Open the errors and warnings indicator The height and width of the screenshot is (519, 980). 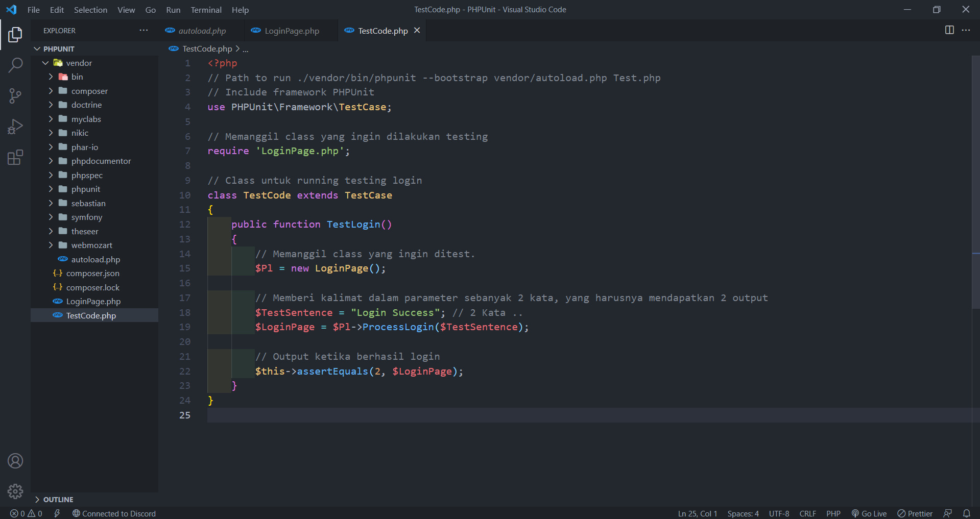tap(26, 513)
